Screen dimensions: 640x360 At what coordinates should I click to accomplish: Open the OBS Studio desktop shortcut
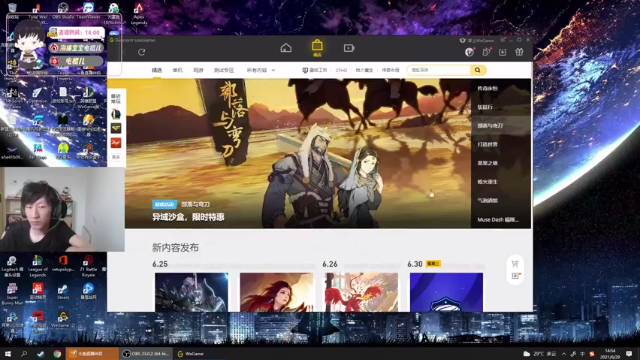point(63,11)
